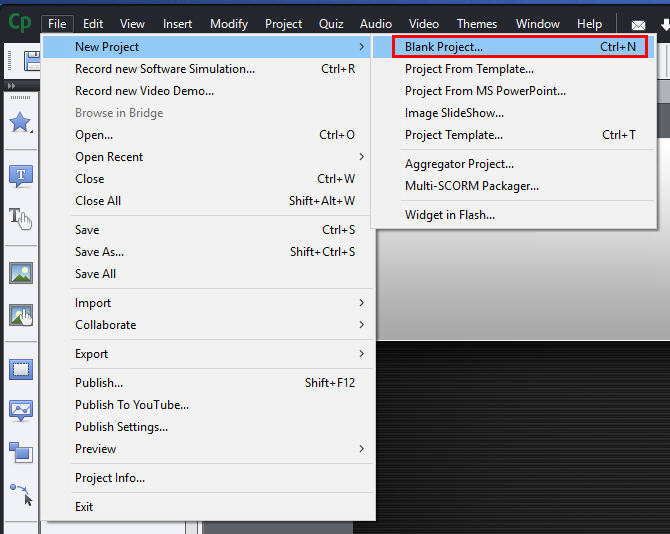Image resolution: width=670 pixels, height=534 pixels.
Task: Choose Save All in File menu
Action: [x=207, y=274]
